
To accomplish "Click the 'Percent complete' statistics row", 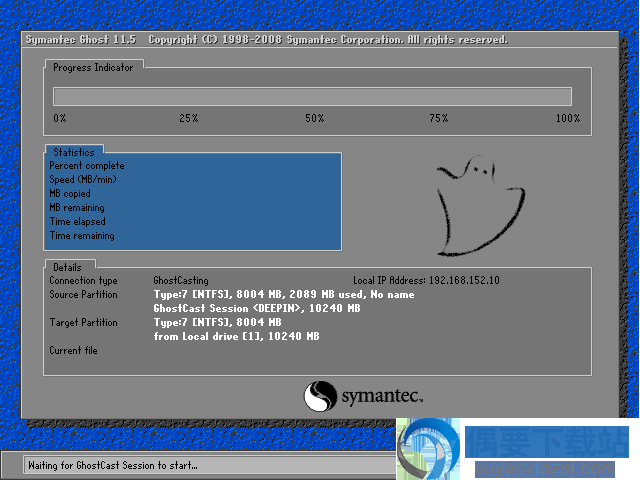I will 87,166.
